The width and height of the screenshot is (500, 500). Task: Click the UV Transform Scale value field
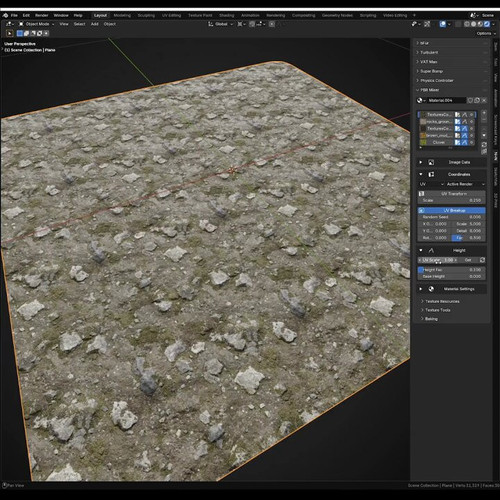pyautogui.click(x=452, y=200)
